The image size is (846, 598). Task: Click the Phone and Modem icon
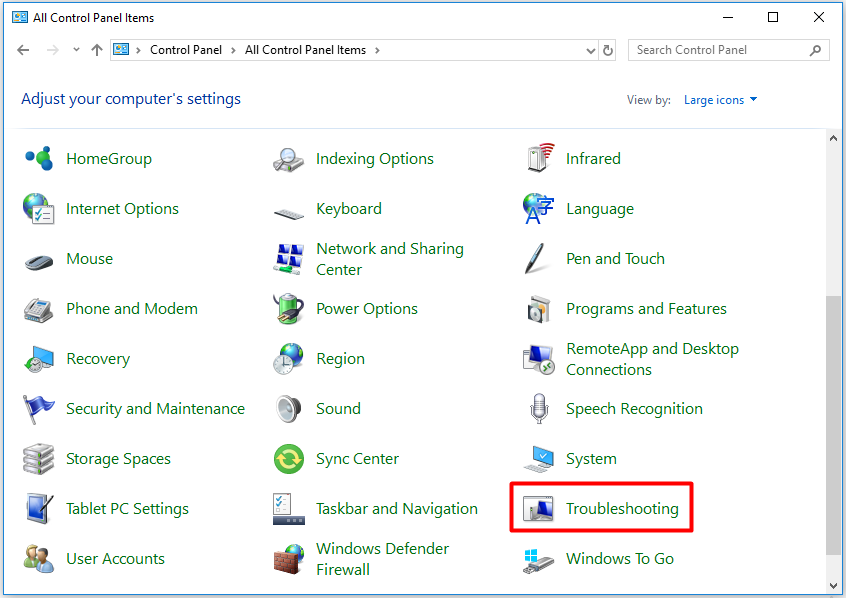click(39, 309)
